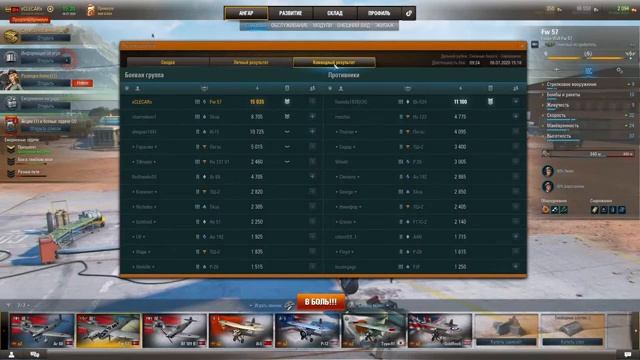This screenshot has height=360, width=640.
Task: Click the highlighted middle icon in aircraft panel tabs
Action: click(588, 71)
